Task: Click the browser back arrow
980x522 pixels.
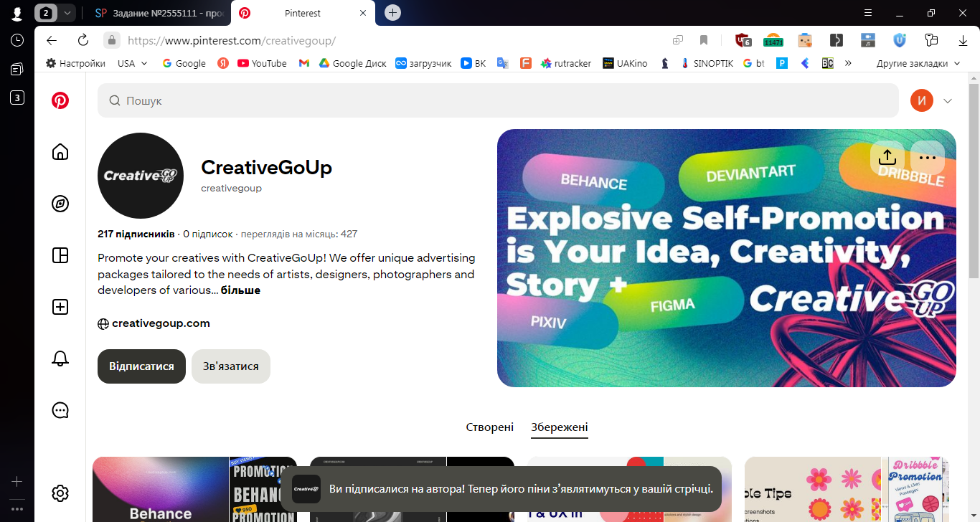Action: (x=51, y=40)
